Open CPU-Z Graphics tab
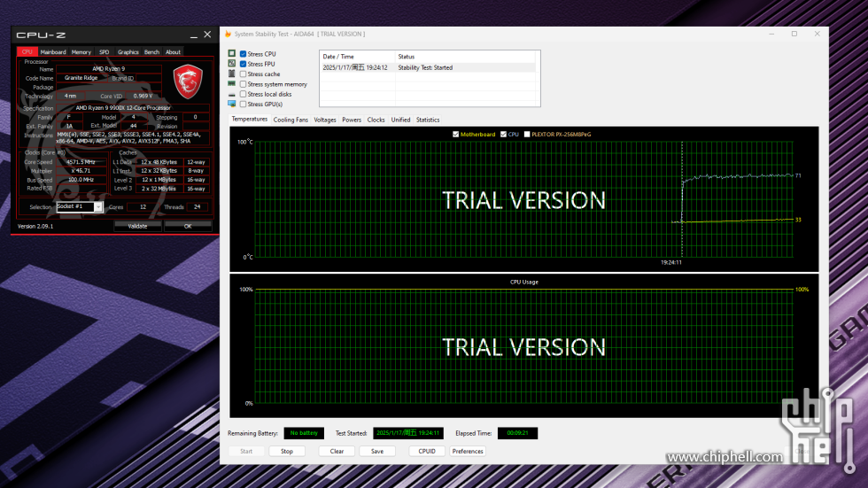The width and height of the screenshot is (868, 488). (128, 52)
